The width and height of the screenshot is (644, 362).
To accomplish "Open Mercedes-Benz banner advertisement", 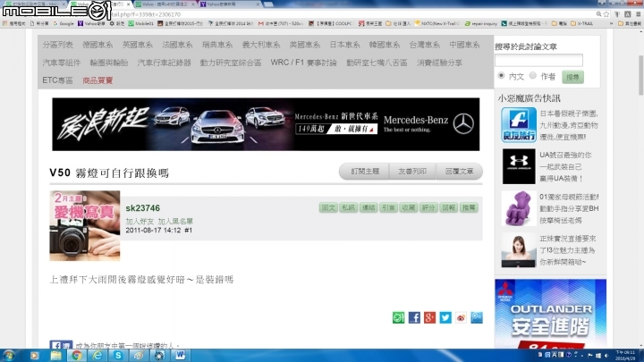I will pos(266,124).
